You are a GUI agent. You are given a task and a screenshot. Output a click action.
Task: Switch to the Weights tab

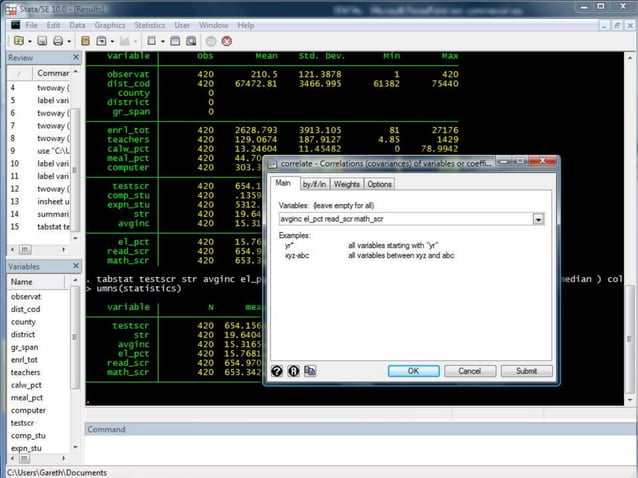347,184
